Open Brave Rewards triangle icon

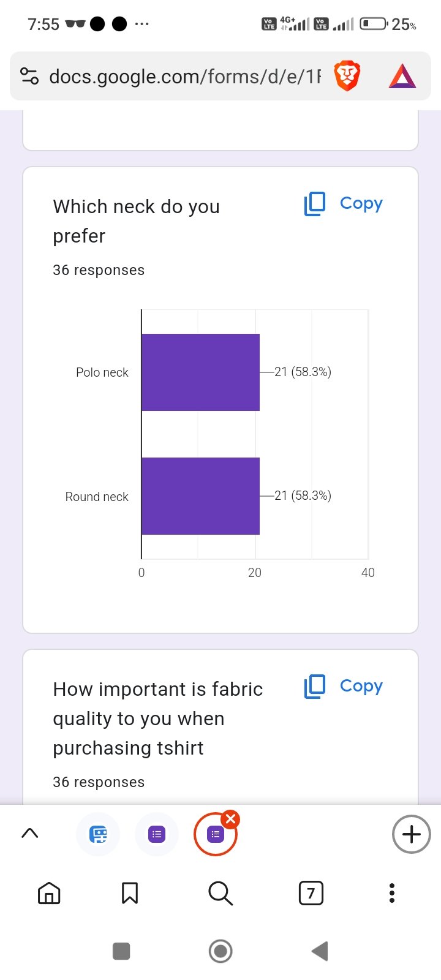tap(402, 77)
